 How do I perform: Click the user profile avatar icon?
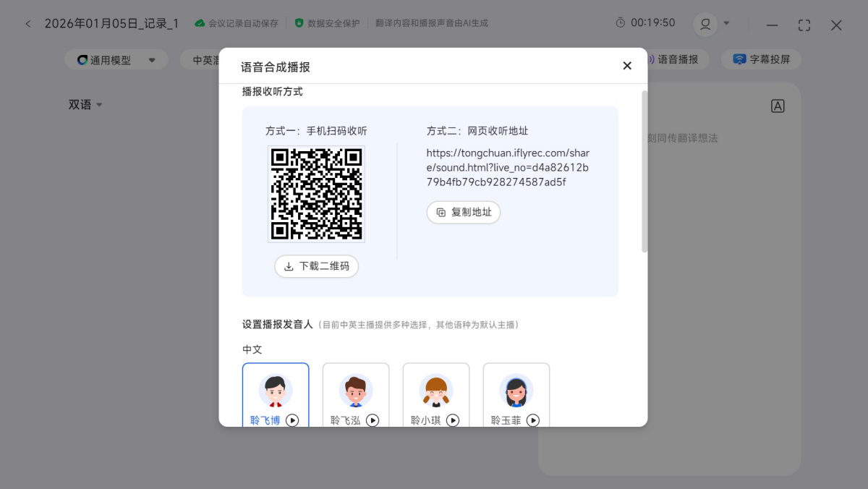(x=705, y=23)
